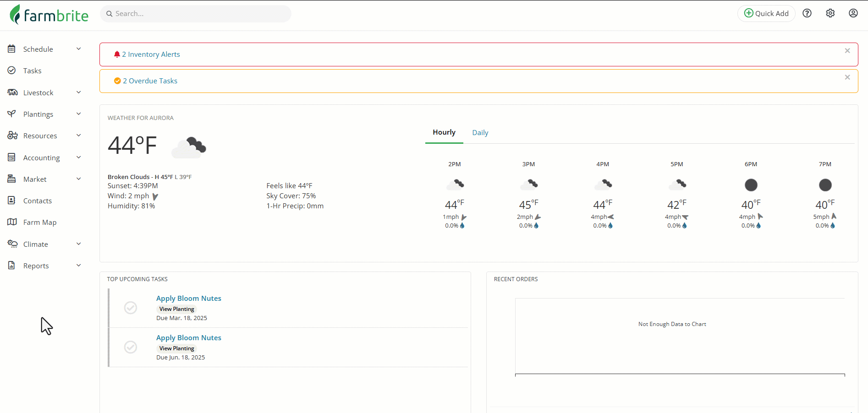Dismiss the Overdue Tasks banner
The width and height of the screenshot is (868, 413).
tap(847, 77)
